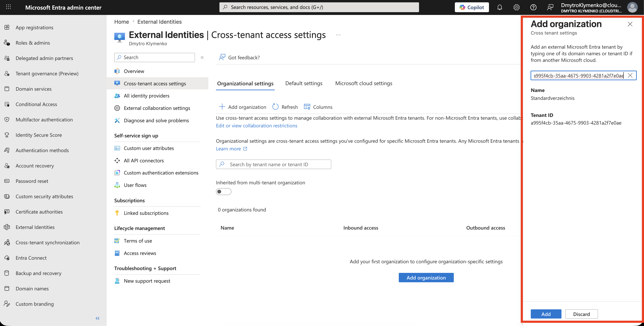The image size is (644, 326).
Task: Click the External Identities sidebar icon
Action: coord(7,227)
